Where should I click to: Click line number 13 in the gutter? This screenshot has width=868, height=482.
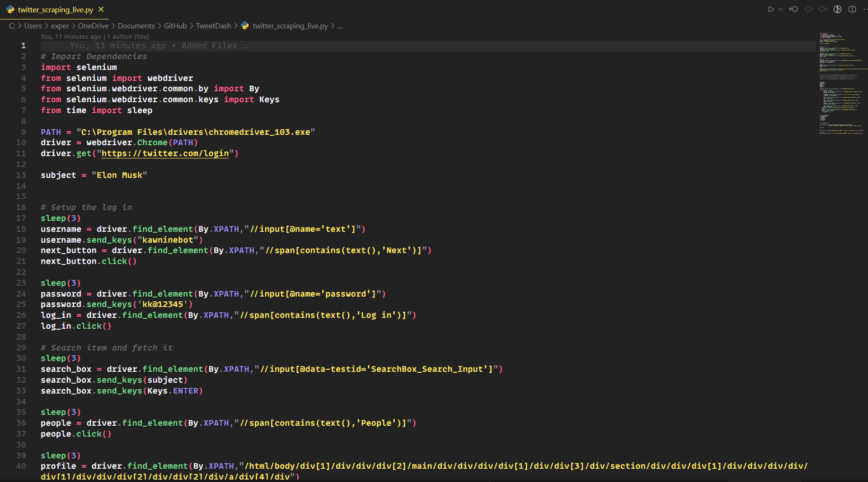pyautogui.click(x=21, y=175)
